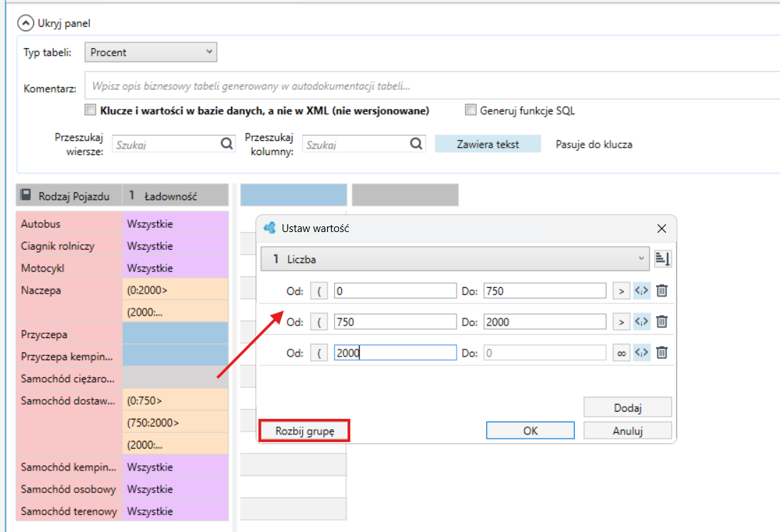
Task: Expand the Liczba type dropdown
Action: point(455,259)
